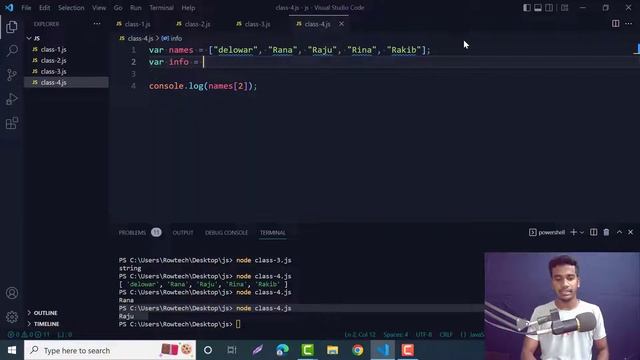Select the powershell terminal label
640x360 pixels.
pos(547,232)
